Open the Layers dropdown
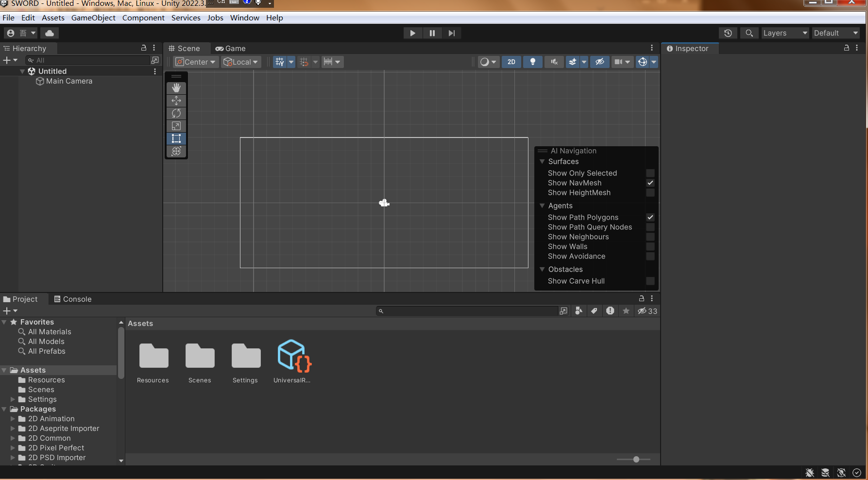The width and height of the screenshot is (868, 480). pyautogui.click(x=784, y=33)
